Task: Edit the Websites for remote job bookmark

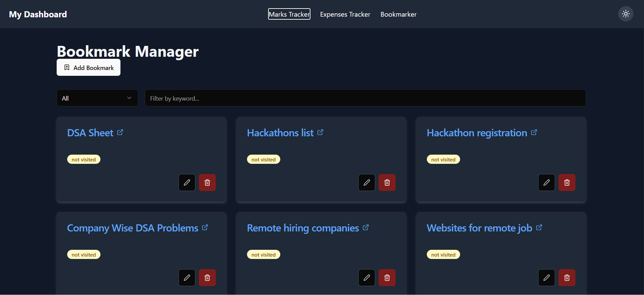Action: click(x=547, y=278)
